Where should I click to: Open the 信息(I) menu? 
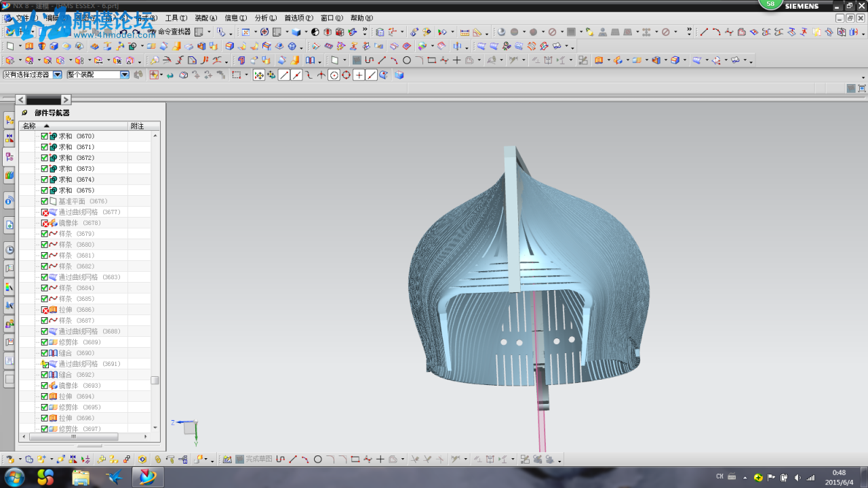(x=235, y=18)
